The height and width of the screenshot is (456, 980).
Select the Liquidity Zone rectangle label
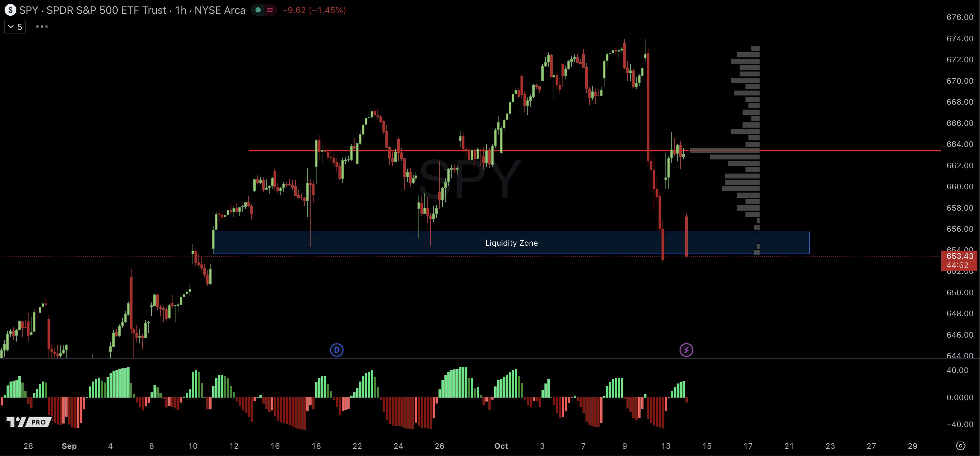coord(511,243)
